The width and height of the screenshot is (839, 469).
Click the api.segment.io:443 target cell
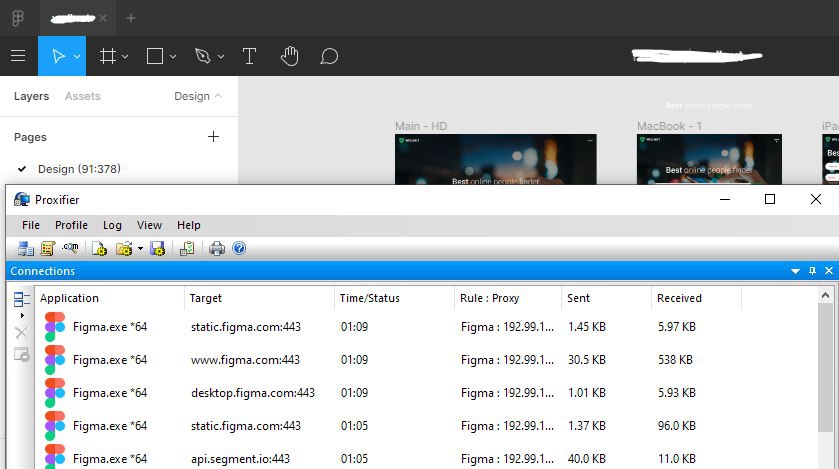(x=240, y=459)
